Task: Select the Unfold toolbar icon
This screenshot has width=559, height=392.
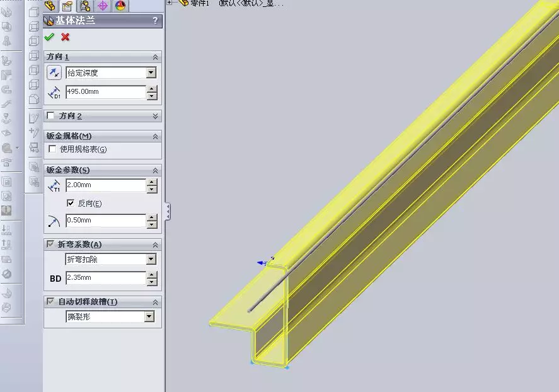Action: (6, 229)
